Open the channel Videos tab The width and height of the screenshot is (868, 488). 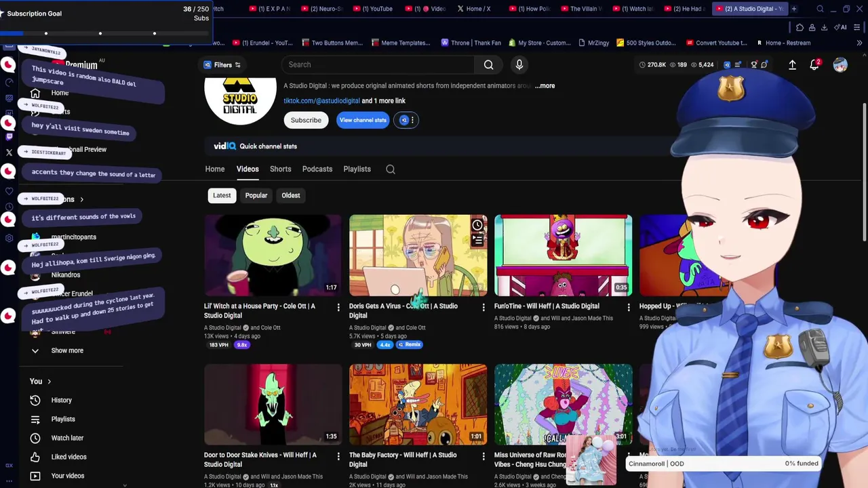tap(248, 169)
